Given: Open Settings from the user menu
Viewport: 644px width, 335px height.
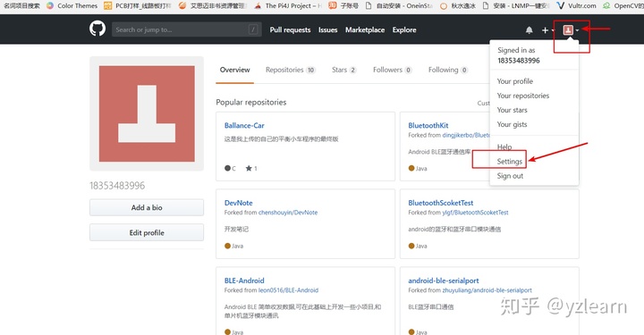Looking at the screenshot, I should click(509, 161).
